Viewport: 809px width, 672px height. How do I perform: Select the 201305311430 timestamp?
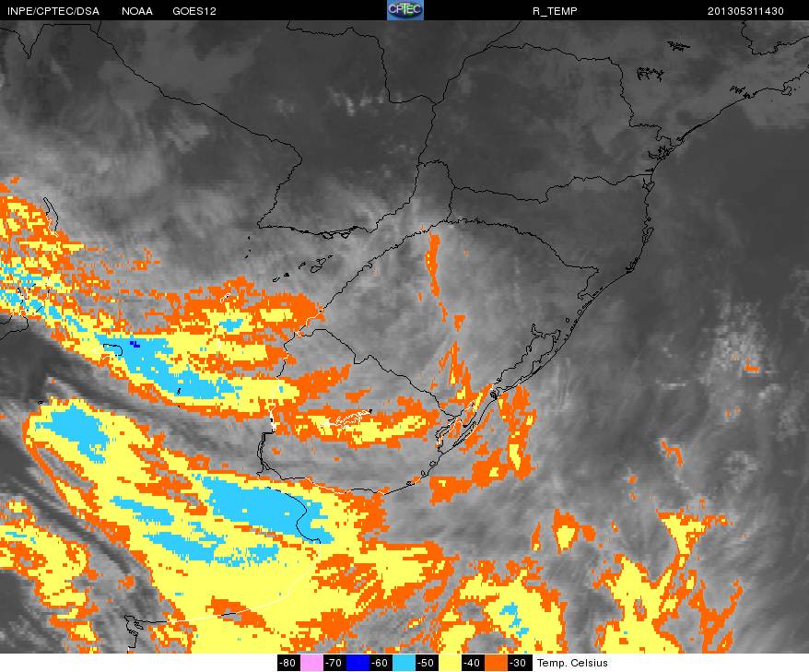(x=745, y=11)
